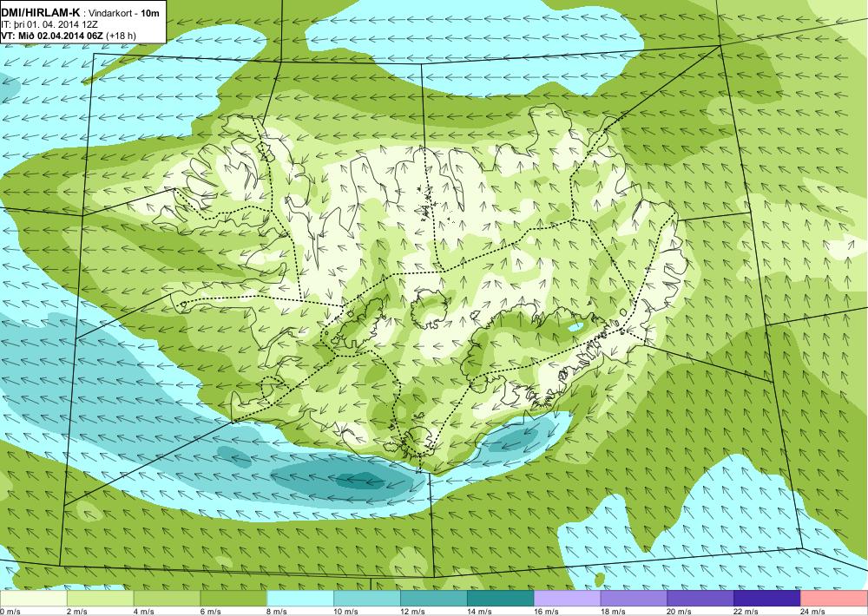Image resolution: width=868 pixels, height=616 pixels.
Task: Click the 'Vindarkort - 10m' map type text
Action: click(x=125, y=13)
